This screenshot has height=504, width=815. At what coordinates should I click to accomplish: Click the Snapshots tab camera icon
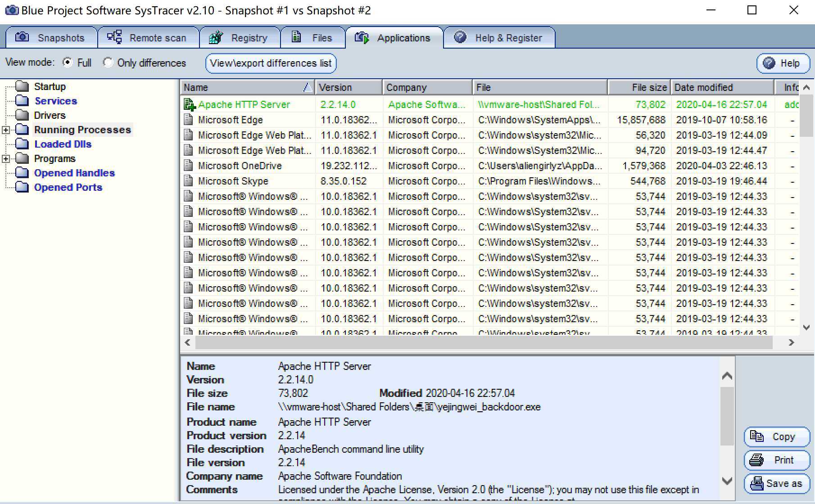click(x=22, y=37)
